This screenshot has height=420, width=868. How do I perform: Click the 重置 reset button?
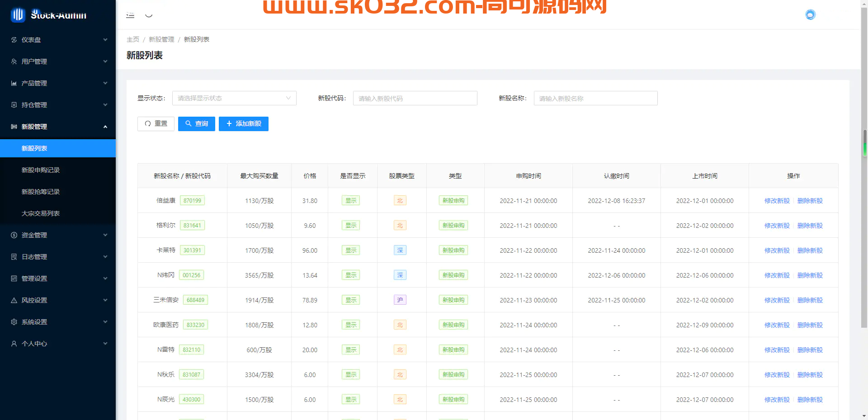pyautogui.click(x=156, y=123)
